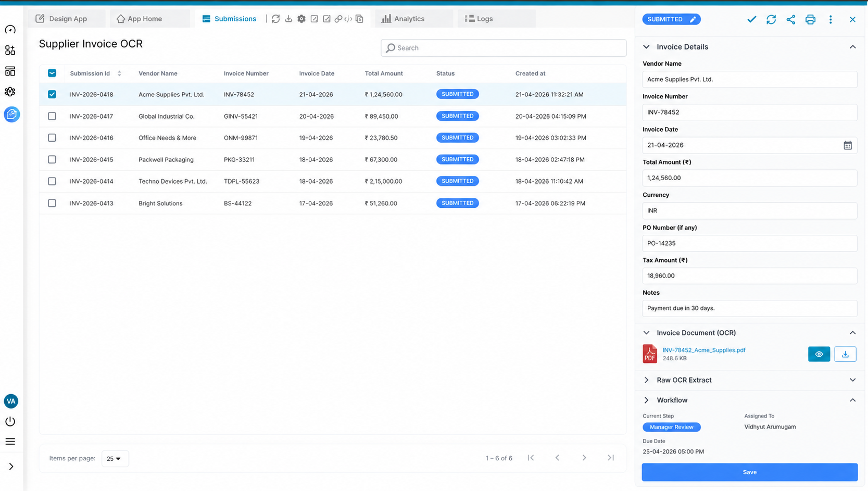Image resolution: width=868 pixels, height=491 pixels.
Task: Click the copy documents icon in toolbar
Action: tap(359, 19)
